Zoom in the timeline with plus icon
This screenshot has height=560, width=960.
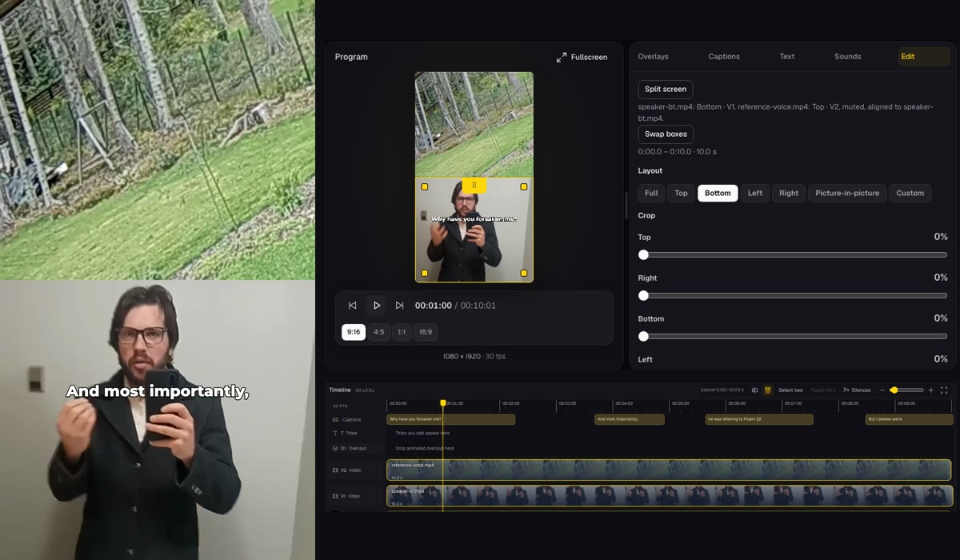930,390
